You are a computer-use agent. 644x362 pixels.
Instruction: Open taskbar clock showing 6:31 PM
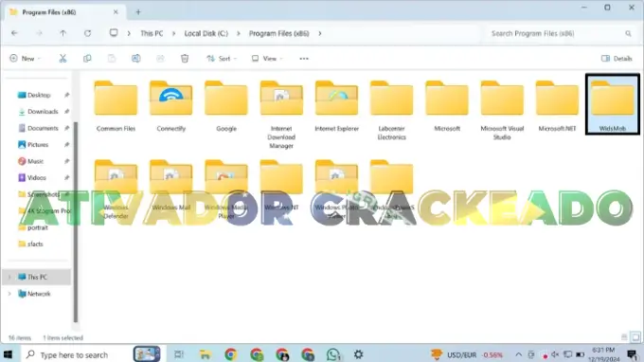click(x=604, y=354)
